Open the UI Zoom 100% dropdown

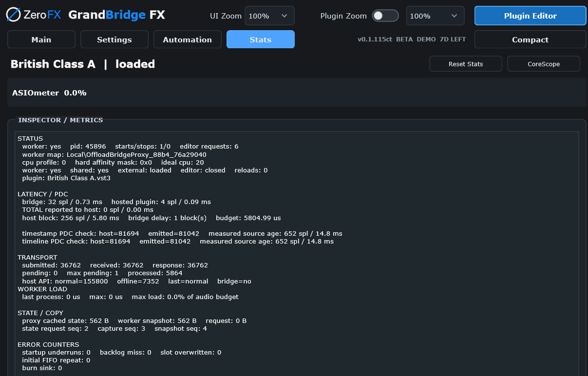pos(269,16)
